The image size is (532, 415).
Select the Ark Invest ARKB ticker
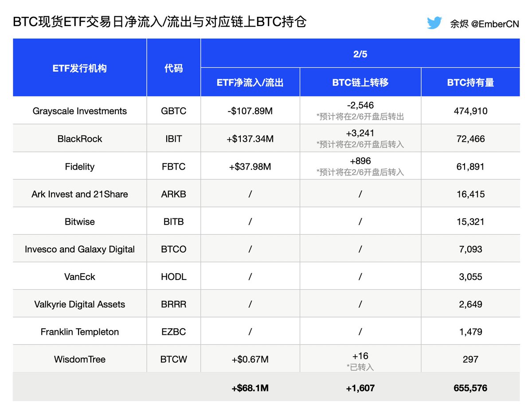tap(173, 194)
